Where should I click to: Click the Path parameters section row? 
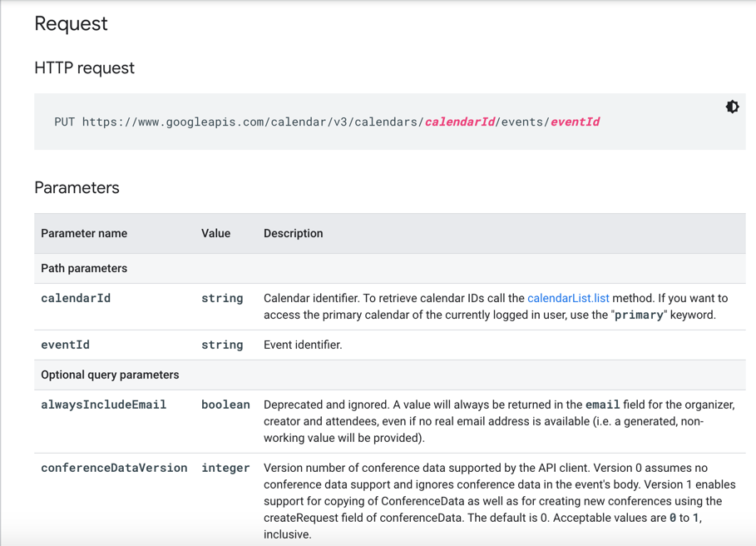84,269
